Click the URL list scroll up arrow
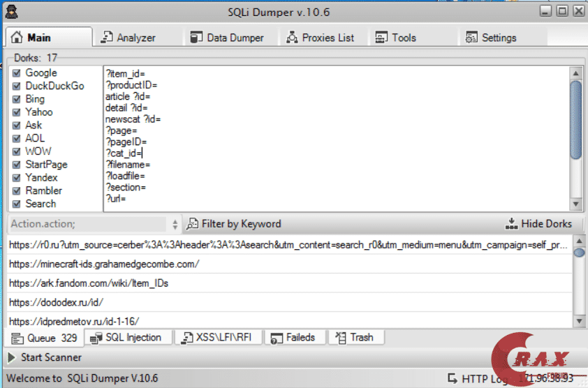 pos(579,241)
